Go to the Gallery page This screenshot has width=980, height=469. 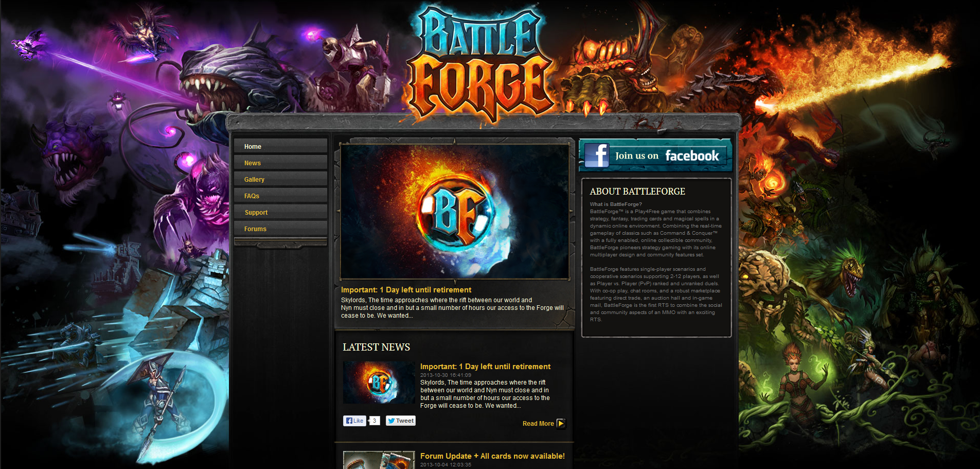(280, 179)
